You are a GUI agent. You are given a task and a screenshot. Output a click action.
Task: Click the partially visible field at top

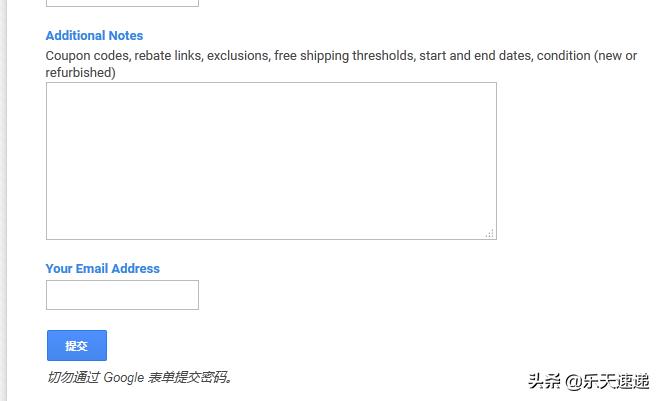coord(122,3)
